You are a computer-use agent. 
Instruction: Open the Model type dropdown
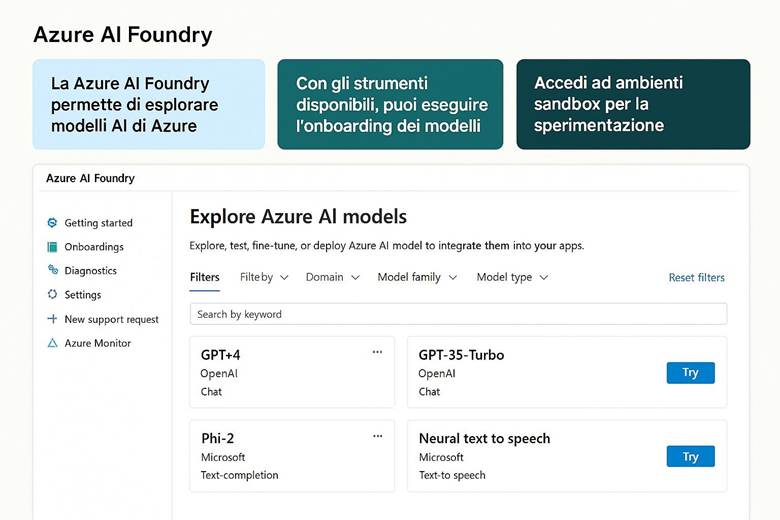(x=512, y=277)
